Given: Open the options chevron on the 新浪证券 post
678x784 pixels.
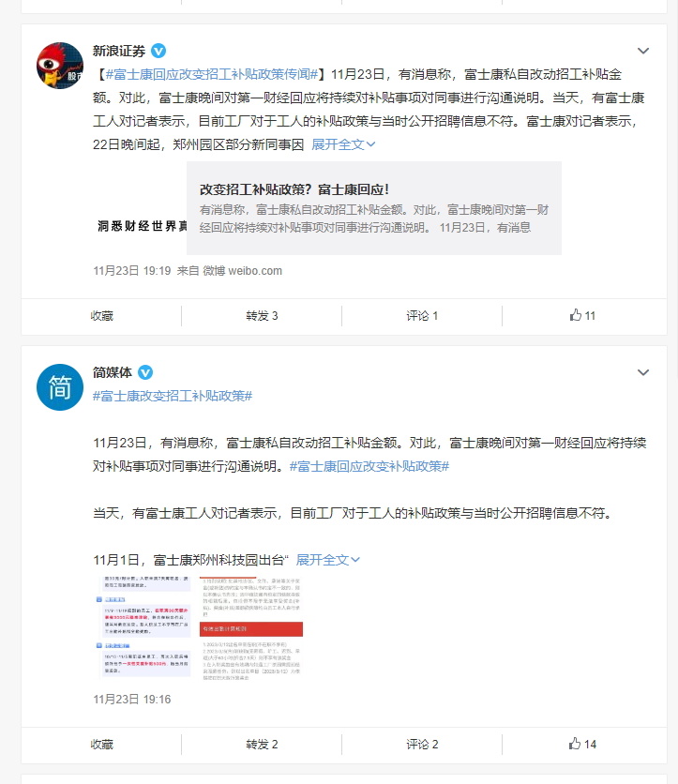Looking at the screenshot, I should coord(643,51).
